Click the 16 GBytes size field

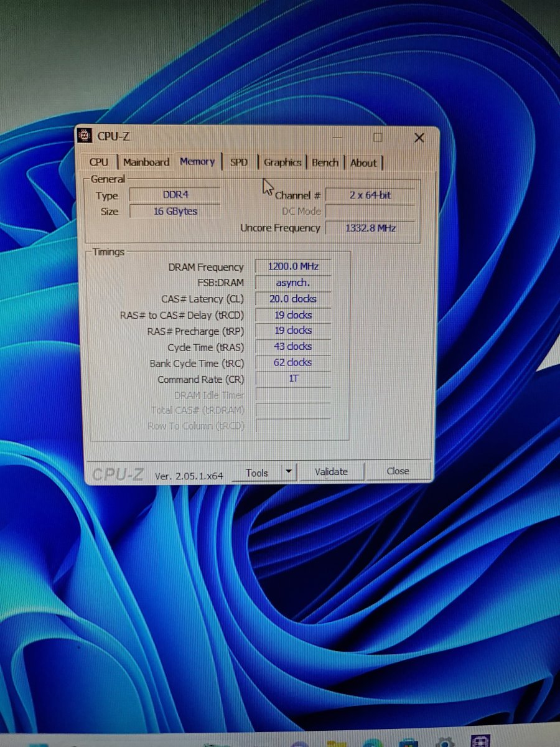(x=175, y=211)
